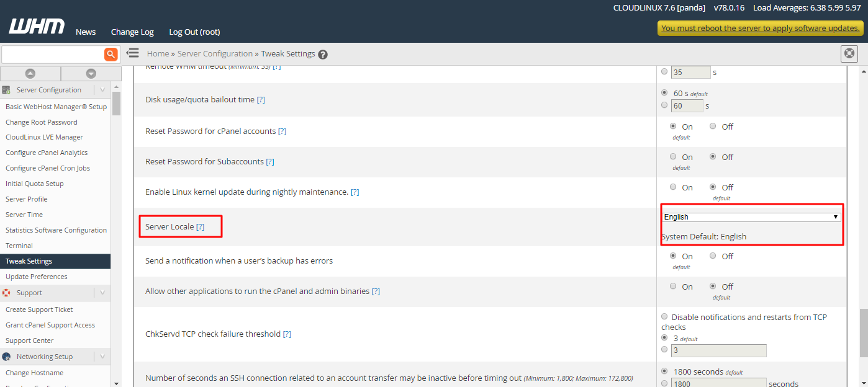This screenshot has height=387, width=868.
Task: Turn on Allow other applications to run cPanel binaries
Action: 672,286
